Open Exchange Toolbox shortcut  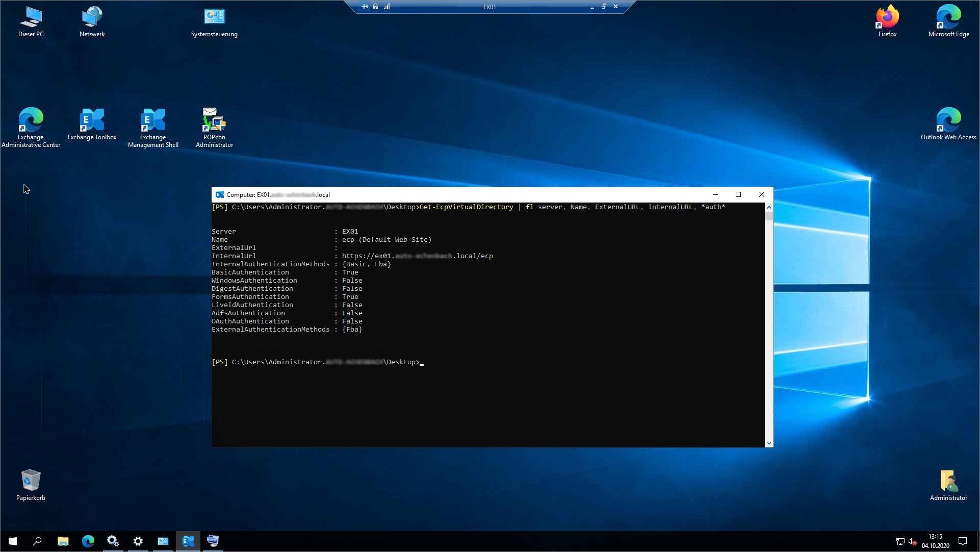[92, 124]
